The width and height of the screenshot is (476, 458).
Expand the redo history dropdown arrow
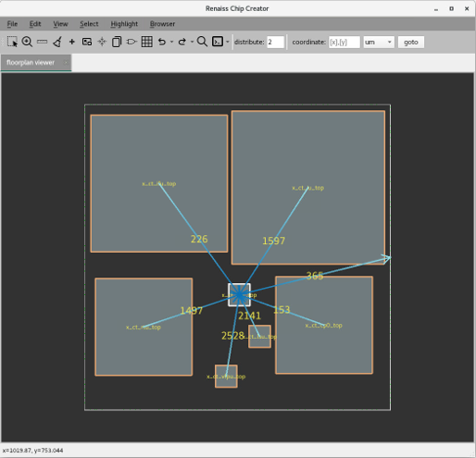pos(192,42)
